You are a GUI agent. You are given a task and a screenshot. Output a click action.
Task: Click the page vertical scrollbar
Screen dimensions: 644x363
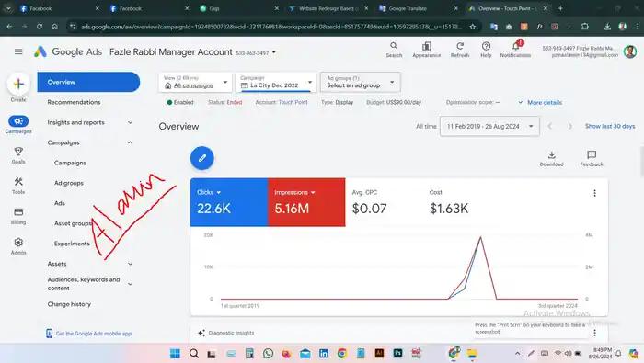click(x=641, y=162)
